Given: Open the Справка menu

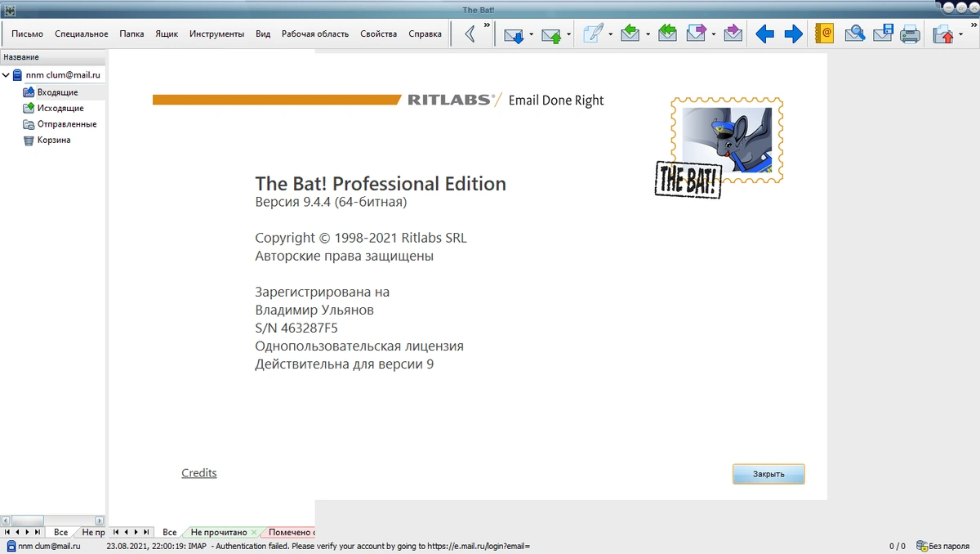Looking at the screenshot, I should tap(425, 34).
